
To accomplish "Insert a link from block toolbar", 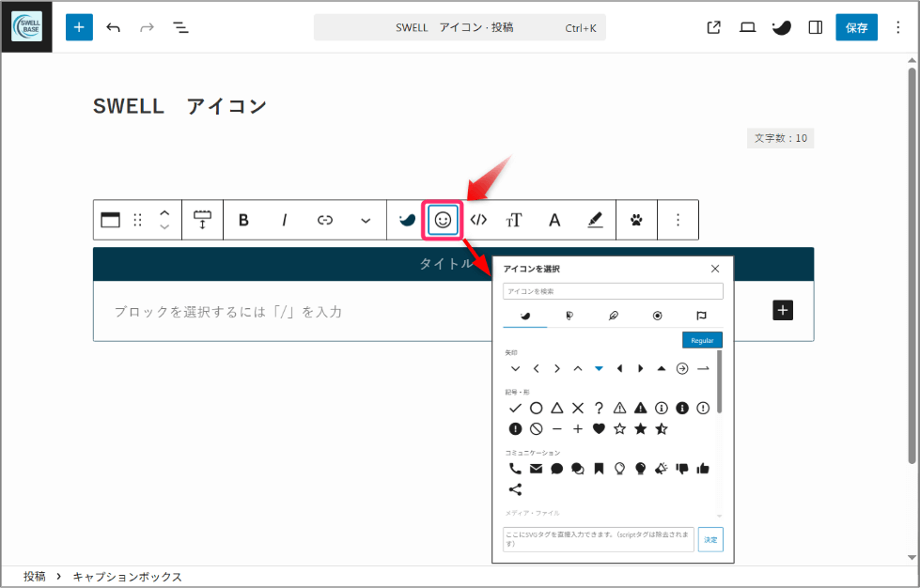I will coord(325,220).
